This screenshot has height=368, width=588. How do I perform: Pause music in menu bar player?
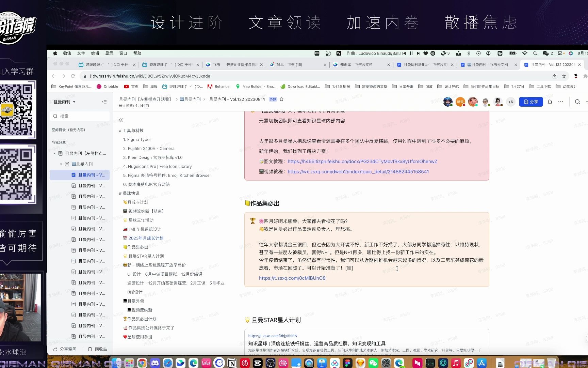pyautogui.click(x=411, y=53)
